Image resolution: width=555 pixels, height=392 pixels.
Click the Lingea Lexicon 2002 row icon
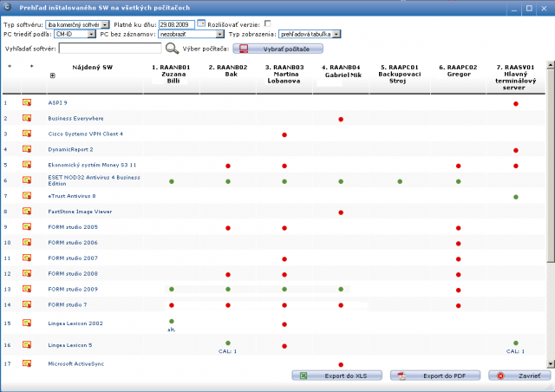pos(27,323)
